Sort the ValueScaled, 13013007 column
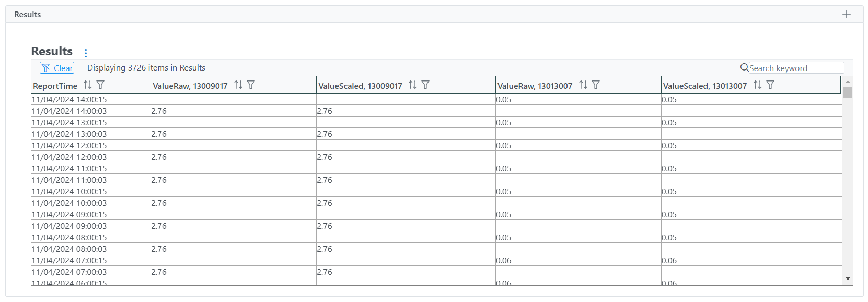This screenshot has height=302, width=868. (758, 85)
